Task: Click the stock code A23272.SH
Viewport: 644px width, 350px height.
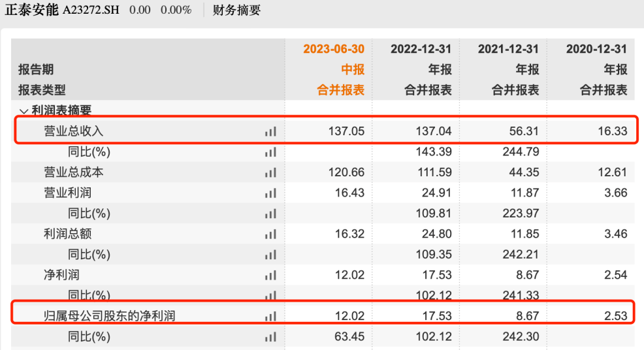Action: 91,10
